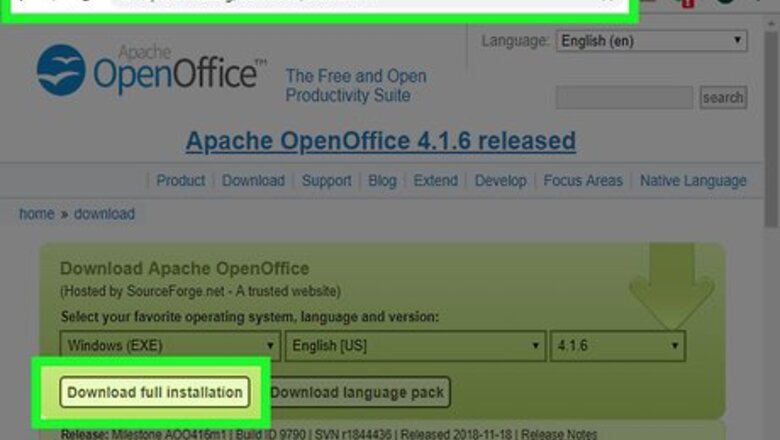
Task: Open the Native Language menu item
Action: pyautogui.click(x=693, y=180)
